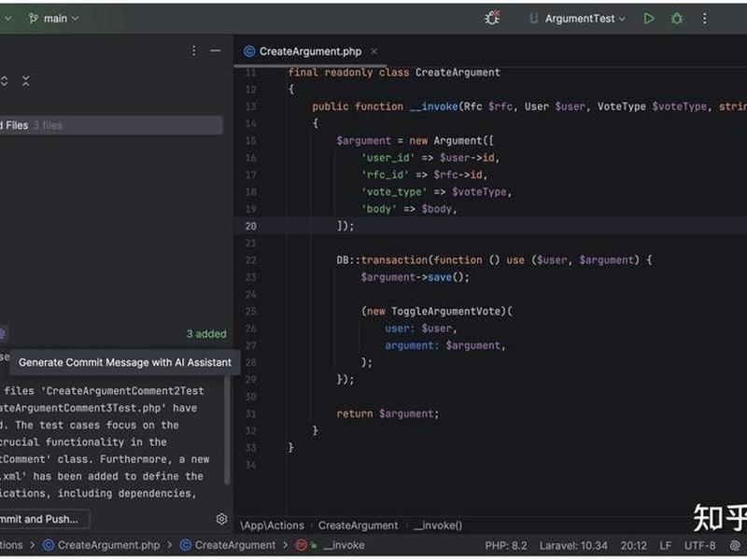Place the cursor on the $argument->save() call
Viewport: 747px width, 560px height.
coord(415,277)
